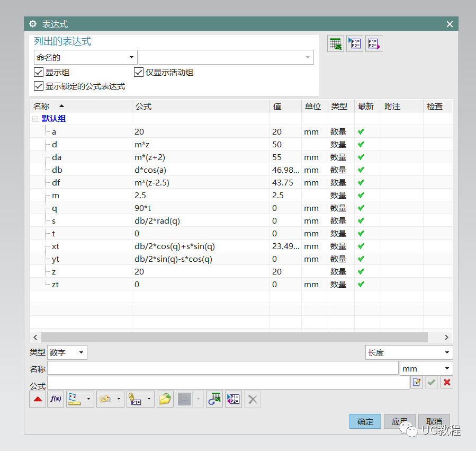476x451 pixels.
Task: Disable the 仅显示活动组 checkbox
Action: (x=139, y=72)
